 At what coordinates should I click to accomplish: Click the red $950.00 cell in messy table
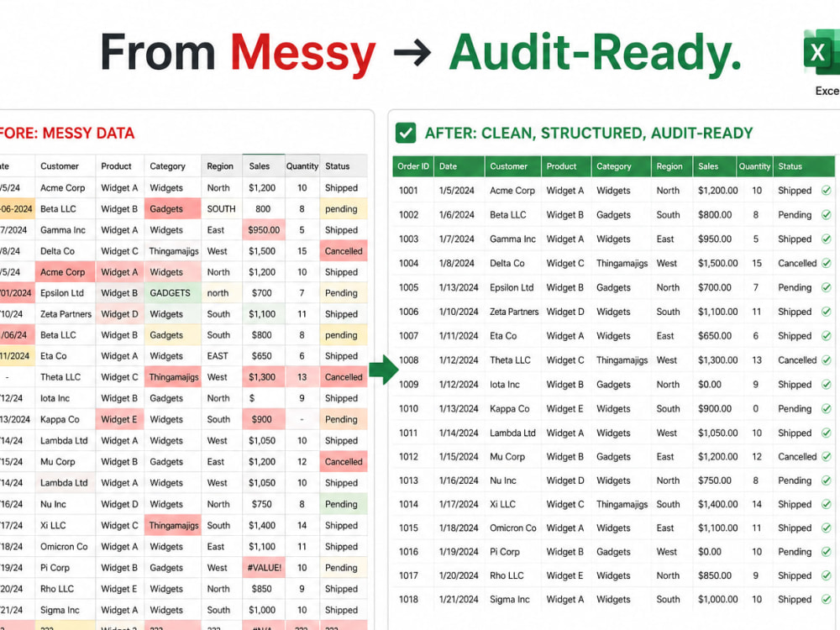point(264,230)
